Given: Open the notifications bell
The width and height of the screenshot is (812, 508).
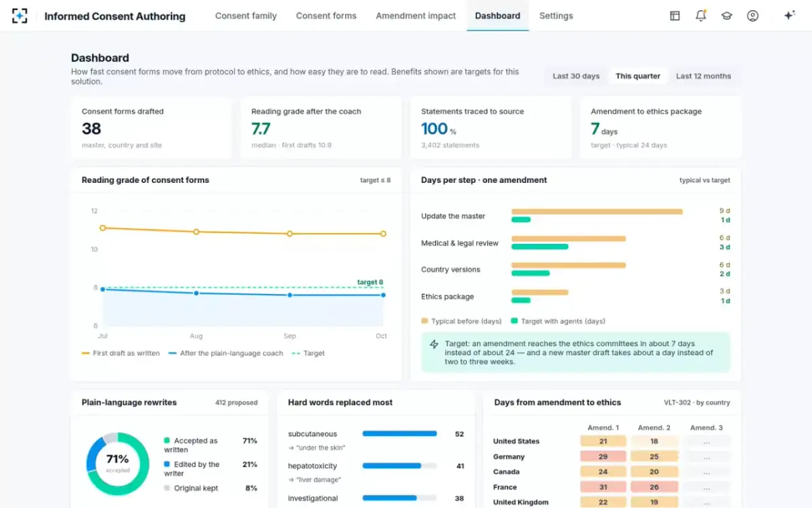Looking at the screenshot, I should 701,16.
